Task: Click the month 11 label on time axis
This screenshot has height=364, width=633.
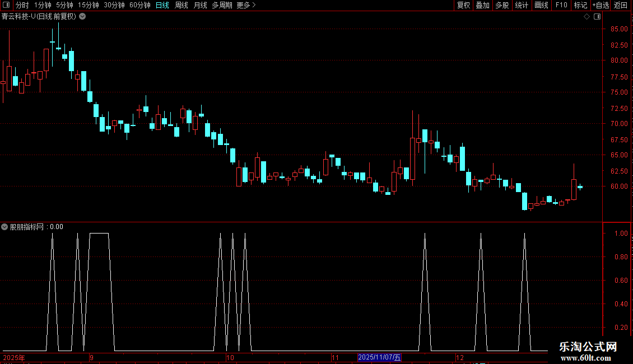Action: (335, 358)
